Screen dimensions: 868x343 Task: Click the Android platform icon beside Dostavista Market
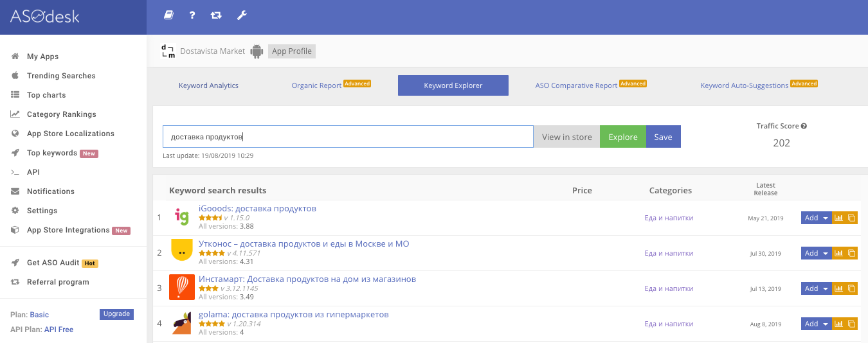tap(257, 51)
